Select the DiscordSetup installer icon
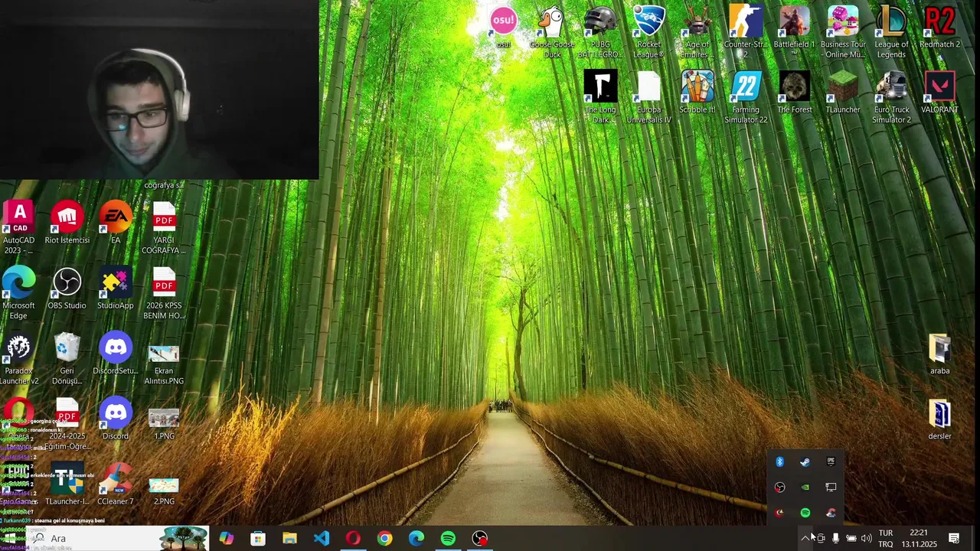This screenshot has height=551, width=980. coord(116,354)
